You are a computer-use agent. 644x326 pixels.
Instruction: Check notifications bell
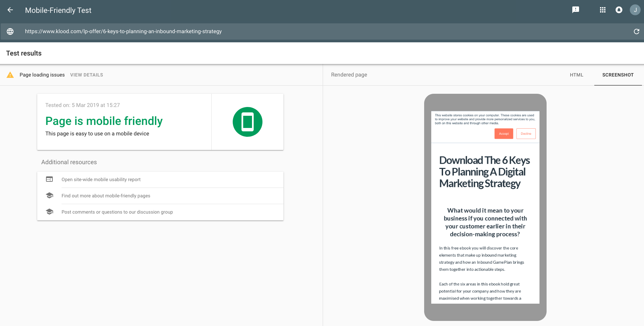pos(619,10)
